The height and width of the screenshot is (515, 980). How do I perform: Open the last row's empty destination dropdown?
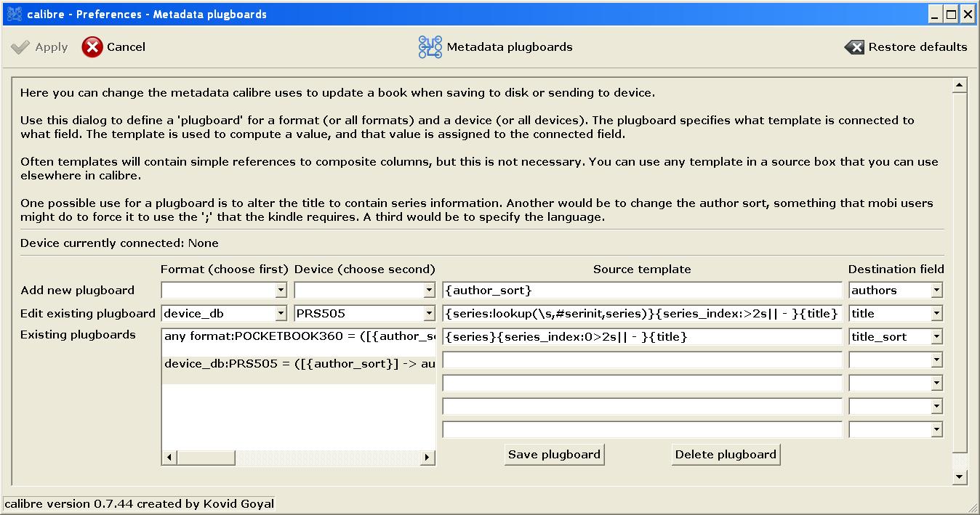pos(936,430)
